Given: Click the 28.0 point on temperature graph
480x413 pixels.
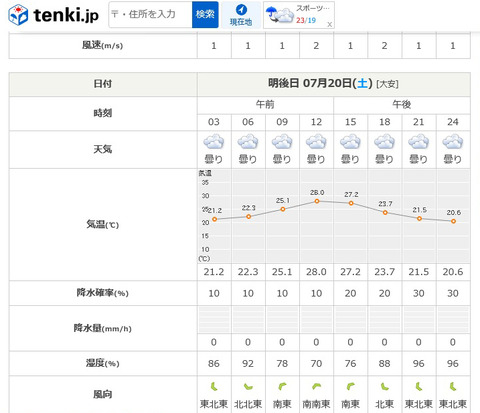Looking at the screenshot, I should tap(317, 201).
